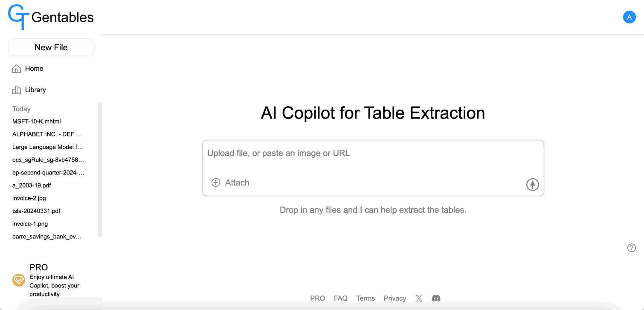Viewport: 644px width, 310px height.
Task: Click the New File button
Action: [51, 47]
